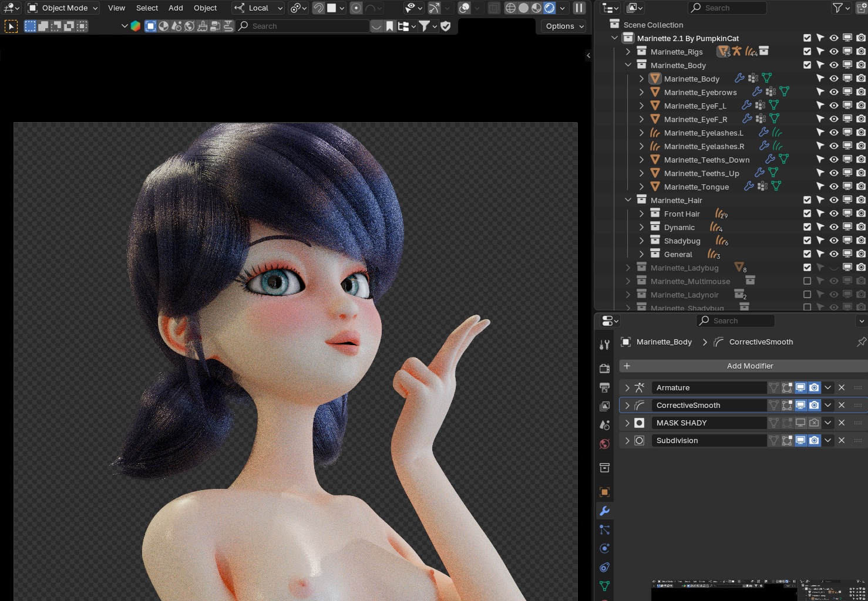Toggle viewport overlays icon
The height and width of the screenshot is (601, 868).
465,8
